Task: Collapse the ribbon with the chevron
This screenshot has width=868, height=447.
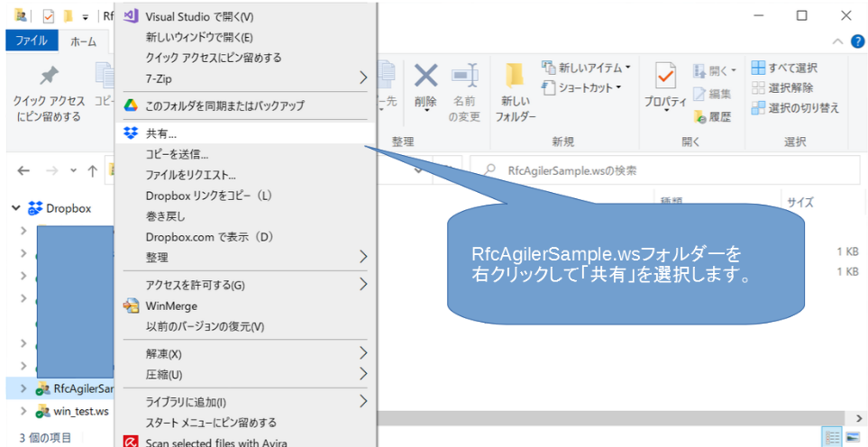Action: coord(838,41)
